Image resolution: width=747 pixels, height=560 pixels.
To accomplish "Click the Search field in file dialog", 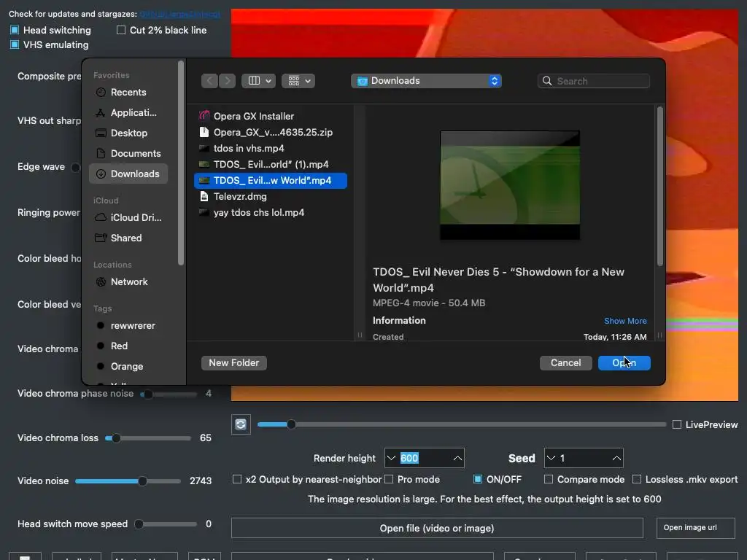I will pyautogui.click(x=594, y=81).
